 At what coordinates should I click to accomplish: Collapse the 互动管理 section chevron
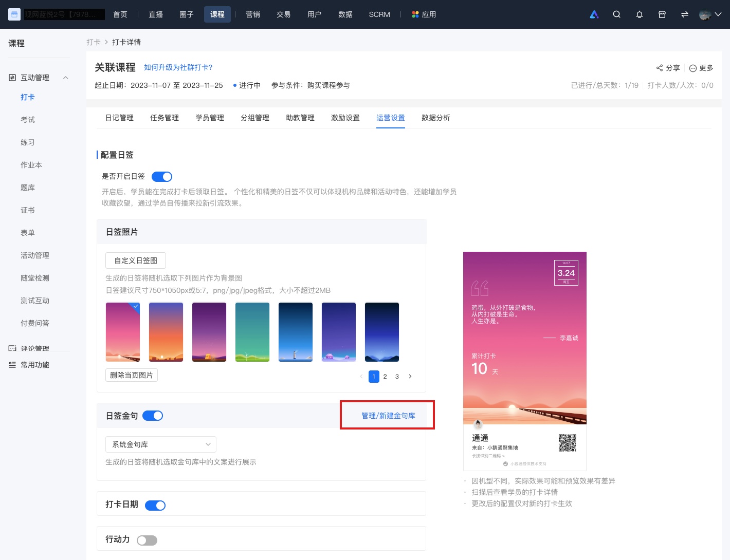65,78
